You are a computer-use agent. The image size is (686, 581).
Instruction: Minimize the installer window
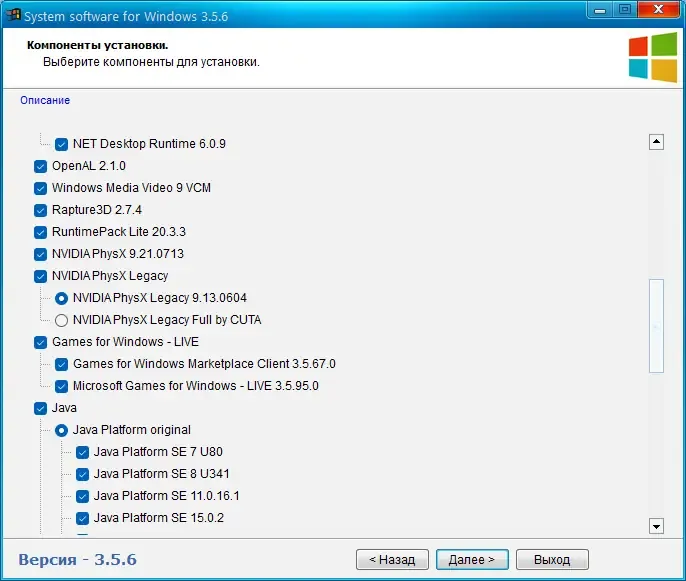(x=600, y=10)
